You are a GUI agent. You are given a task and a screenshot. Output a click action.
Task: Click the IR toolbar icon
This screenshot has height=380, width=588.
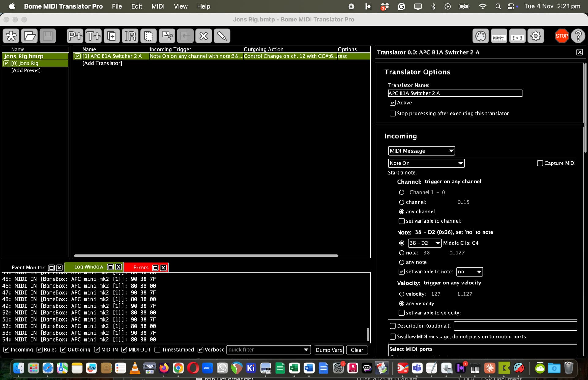[130, 36]
